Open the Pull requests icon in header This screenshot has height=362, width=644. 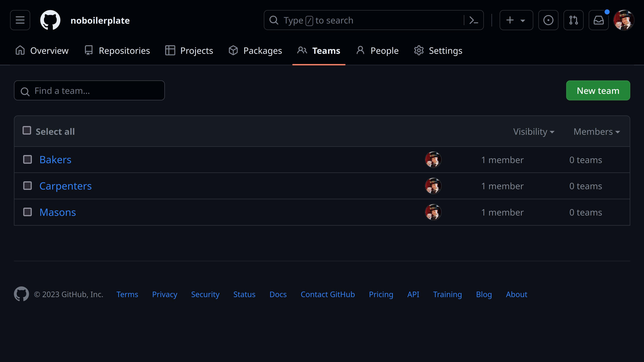click(x=574, y=20)
